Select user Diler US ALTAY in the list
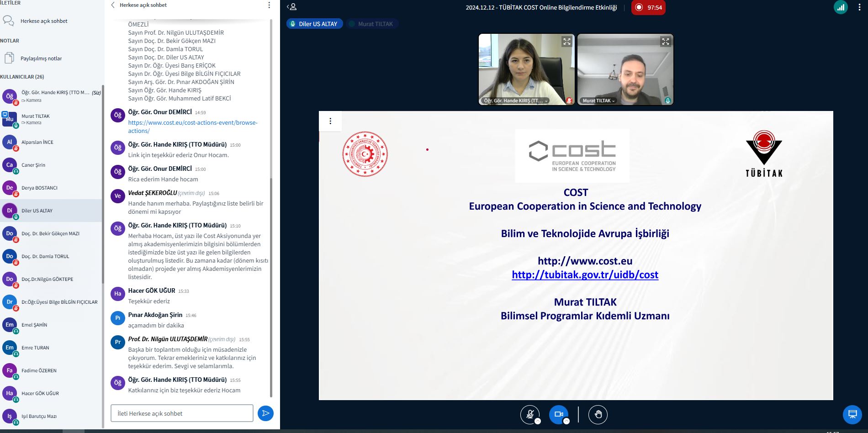 pyautogui.click(x=51, y=211)
